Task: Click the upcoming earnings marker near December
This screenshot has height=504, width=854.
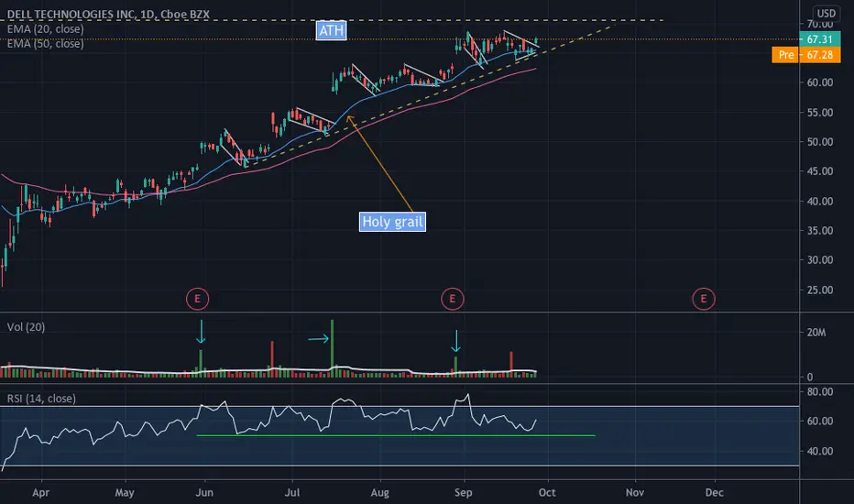Action: [703, 299]
